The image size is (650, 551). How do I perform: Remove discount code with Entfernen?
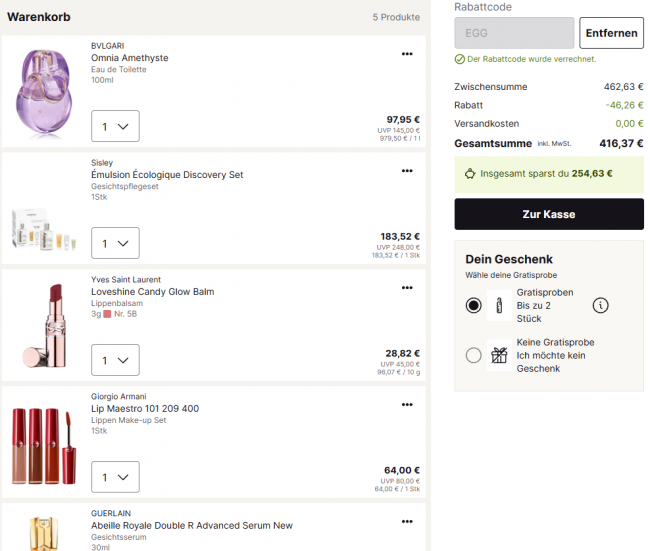611,33
